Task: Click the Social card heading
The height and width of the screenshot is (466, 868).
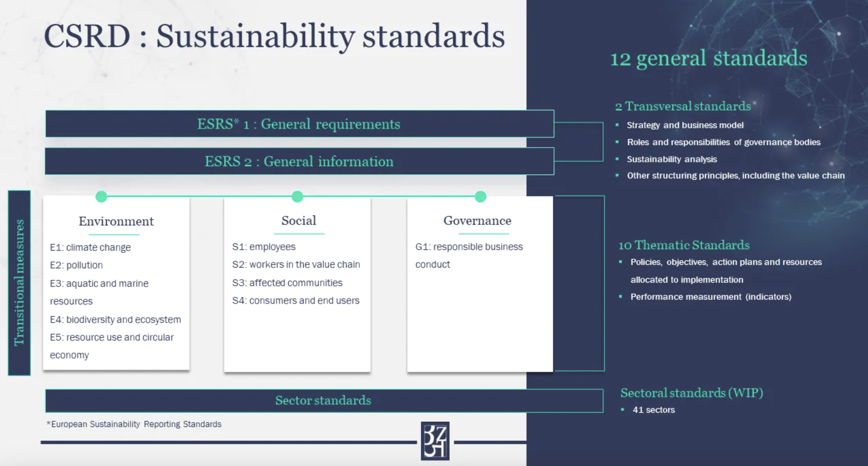Action: [299, 221]
